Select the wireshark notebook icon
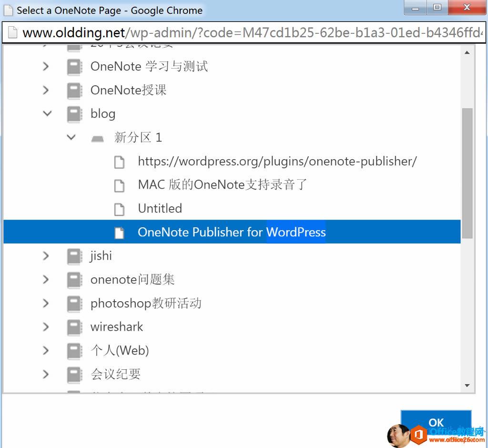 coord(74,327)
